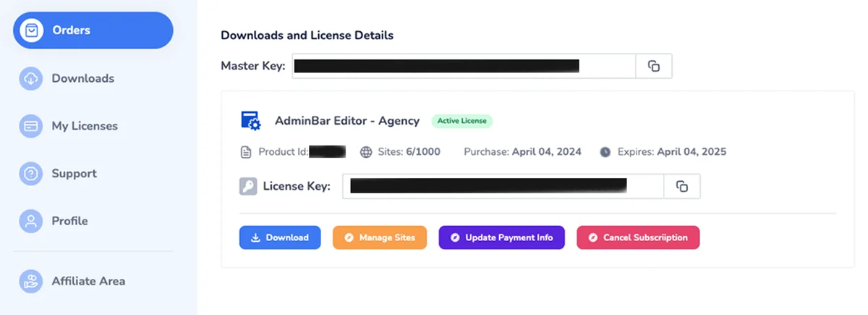Click the AdminBar Editor product icon

[x=250, y=120]
